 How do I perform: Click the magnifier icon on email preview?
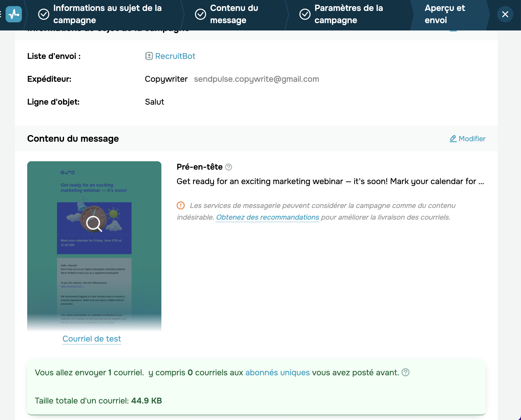point(94,224)
